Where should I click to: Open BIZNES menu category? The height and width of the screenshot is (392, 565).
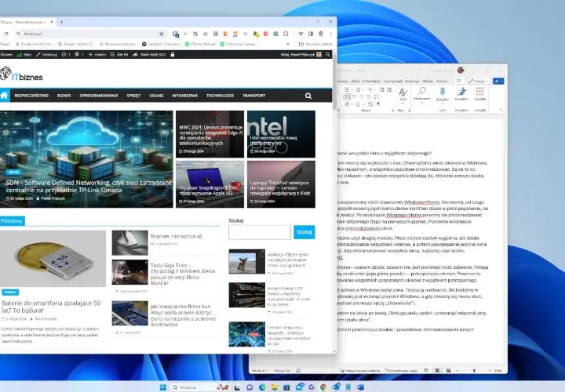click(64, 96)
